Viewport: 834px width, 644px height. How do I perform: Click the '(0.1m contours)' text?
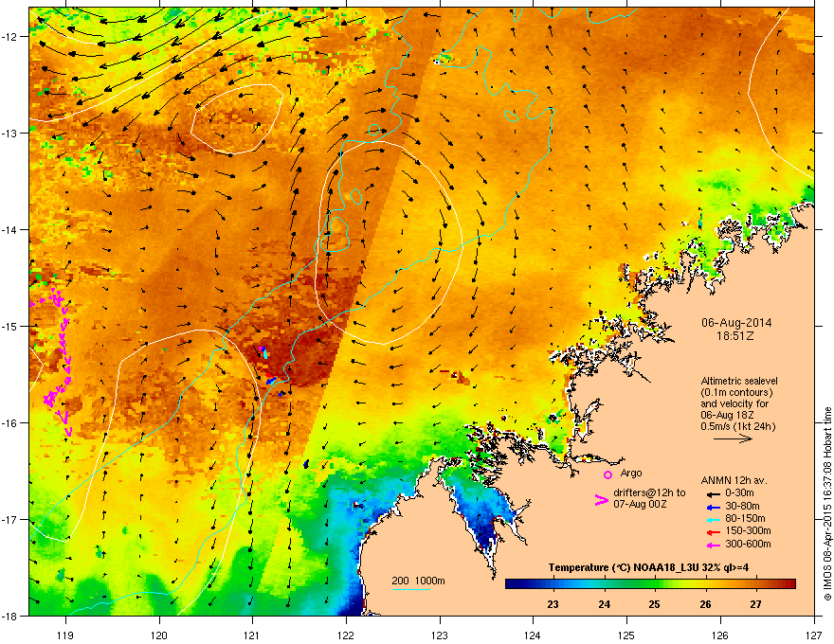(x=736, y=392)
